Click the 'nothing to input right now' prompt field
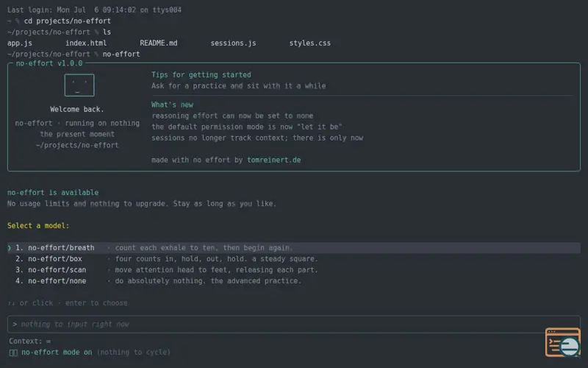This screenshot has height=368, width=588. click(x=293, y=325)
